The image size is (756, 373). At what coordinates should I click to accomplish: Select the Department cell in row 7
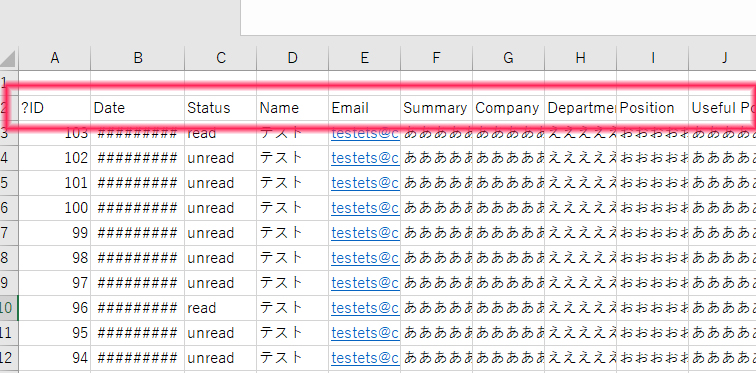pos(580,233)
